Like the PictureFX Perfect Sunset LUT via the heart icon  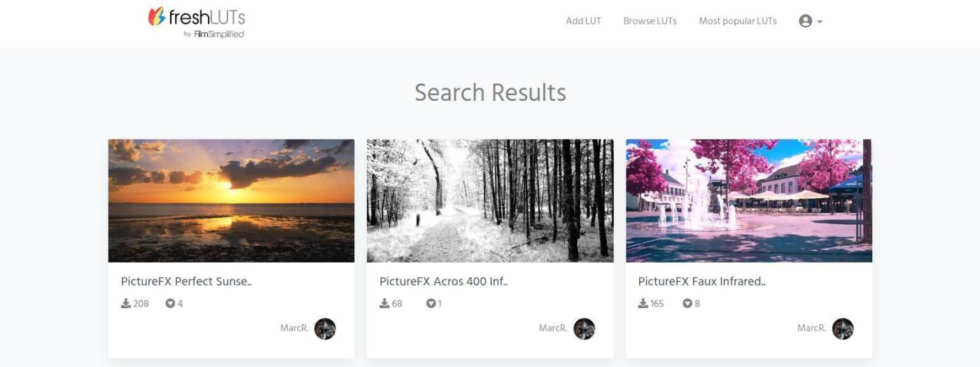tap(169, 303)
